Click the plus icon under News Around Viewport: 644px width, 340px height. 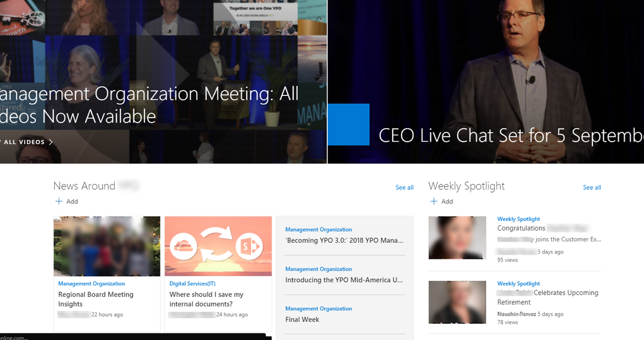coord(59,202)
